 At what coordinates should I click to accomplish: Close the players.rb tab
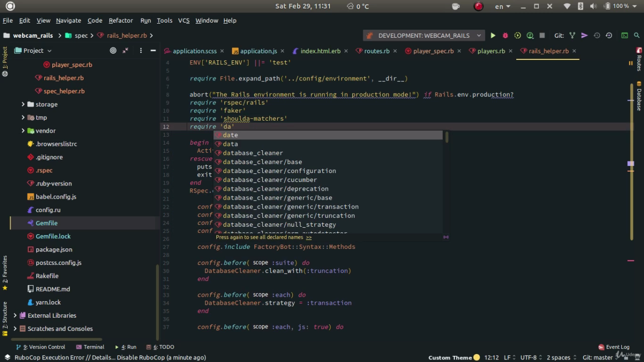(511, 51)
